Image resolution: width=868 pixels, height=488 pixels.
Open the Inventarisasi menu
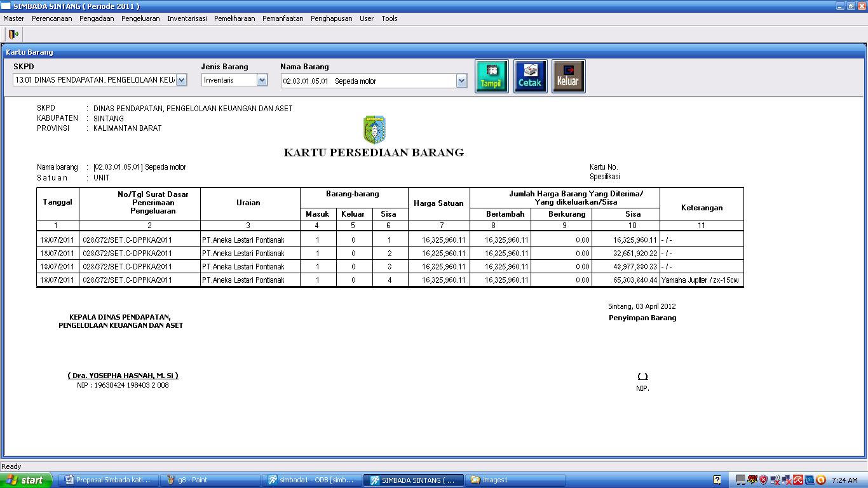click(187, 18)
